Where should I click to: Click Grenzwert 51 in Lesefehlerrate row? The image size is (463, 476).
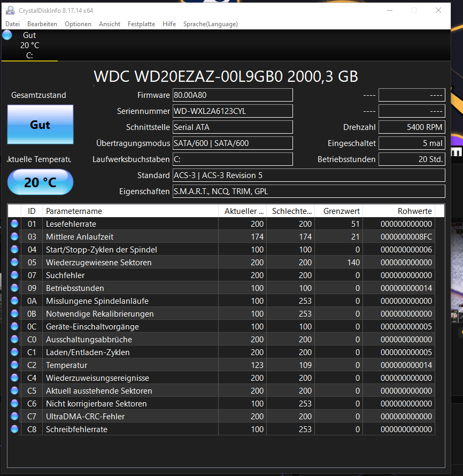pyautogui.click(x=356, y=224)
